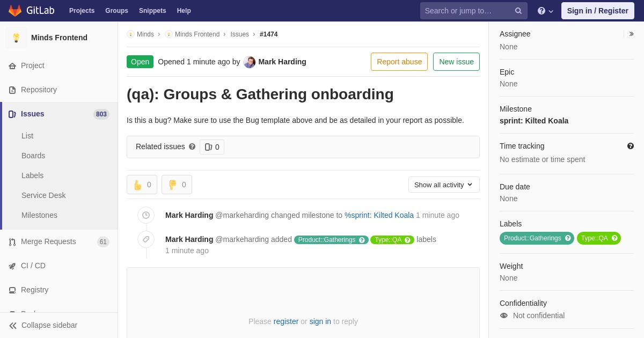644x338 pixels.
Task: Click the help icon on Product::Gatherings activity label
Action: (362, 240)
